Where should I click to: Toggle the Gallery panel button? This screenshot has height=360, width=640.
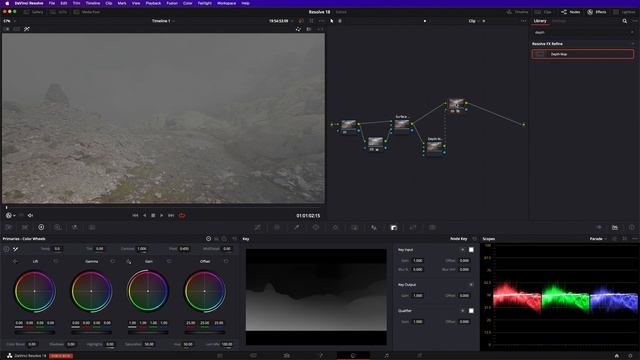[x=33, y=12]
